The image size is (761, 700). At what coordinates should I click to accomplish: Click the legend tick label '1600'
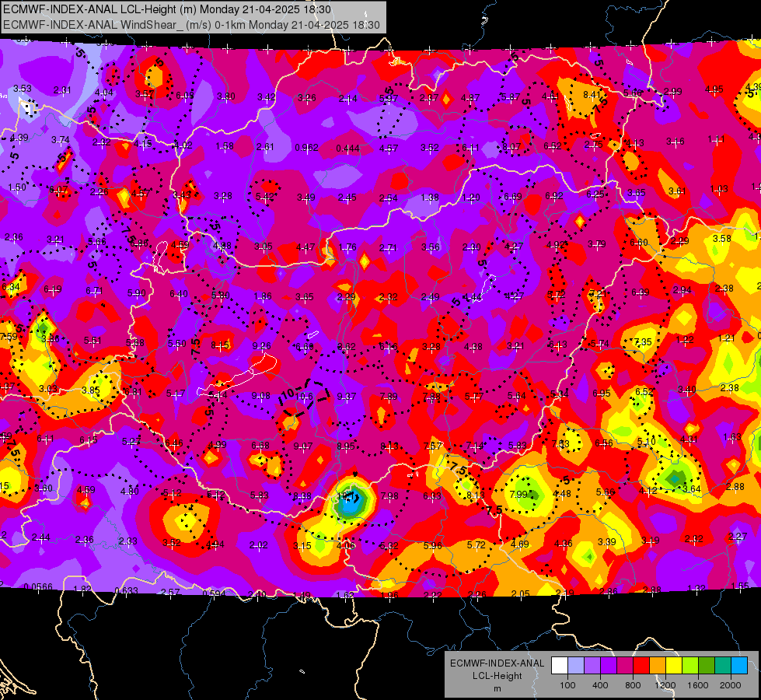pos(698,685)
